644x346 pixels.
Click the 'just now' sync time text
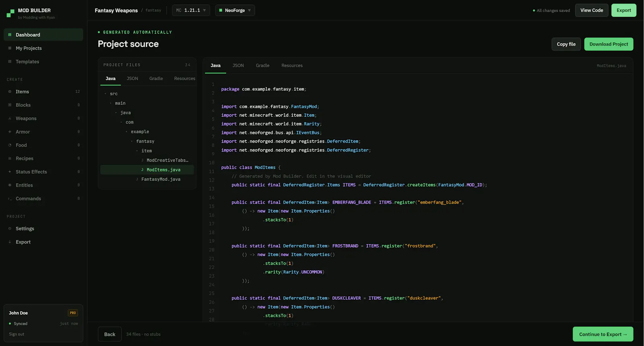pos(69,323)
